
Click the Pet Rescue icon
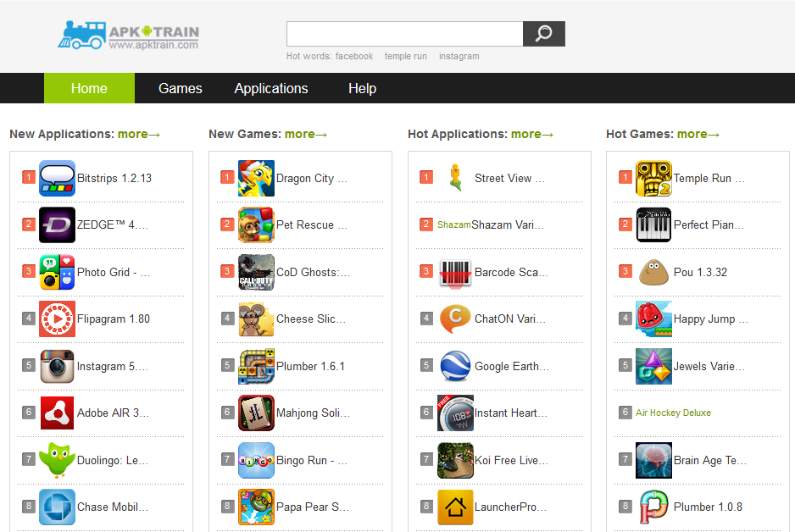pyautogui.click(x=257, y=225)
